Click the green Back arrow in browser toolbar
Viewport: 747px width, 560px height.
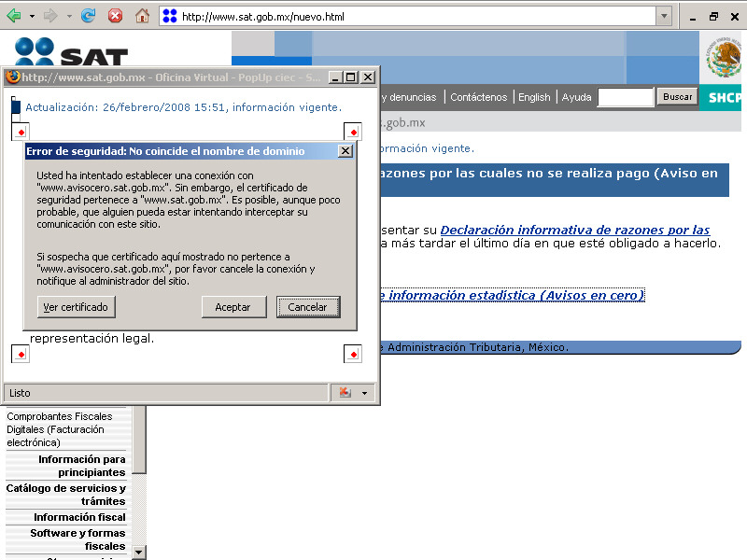(14, 16)
